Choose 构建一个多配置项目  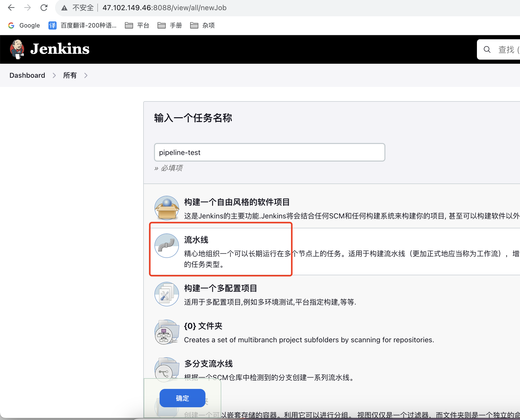(x=220, y=288)
